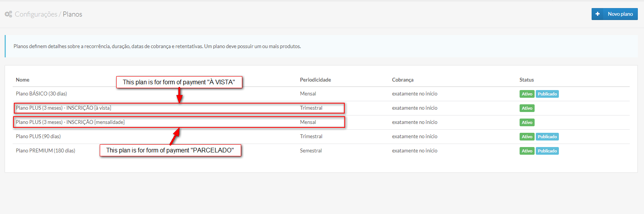Open Plano PREMIUM (180 dias)
Screen dimensions: 644x214
[x=45, y=151]
